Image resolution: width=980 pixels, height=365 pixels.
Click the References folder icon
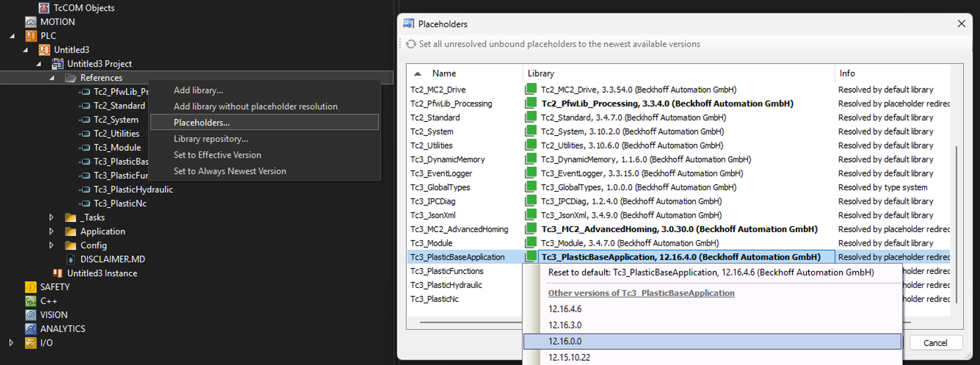click(71, 78)
